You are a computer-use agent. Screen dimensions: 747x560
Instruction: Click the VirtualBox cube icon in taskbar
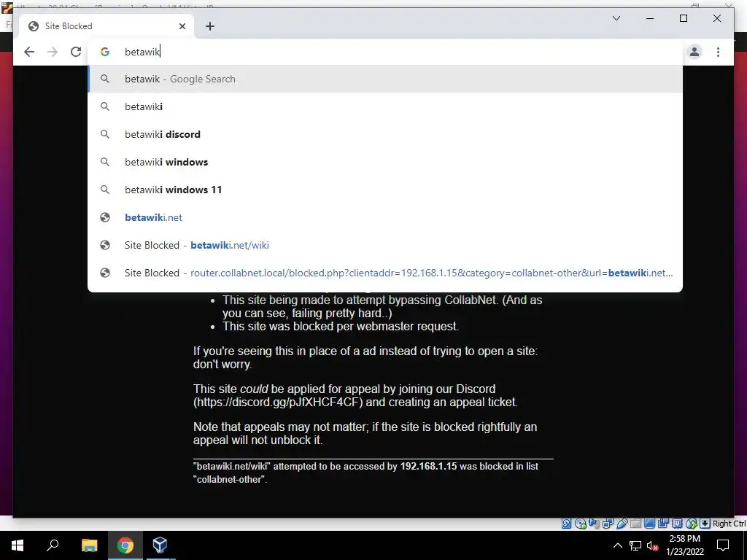click(x=160, y=545)
